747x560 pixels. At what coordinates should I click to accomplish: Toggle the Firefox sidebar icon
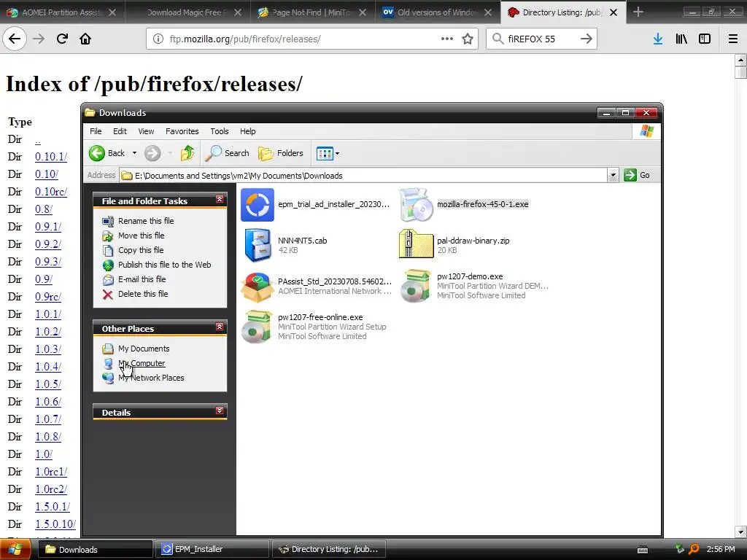pos(705,39)
